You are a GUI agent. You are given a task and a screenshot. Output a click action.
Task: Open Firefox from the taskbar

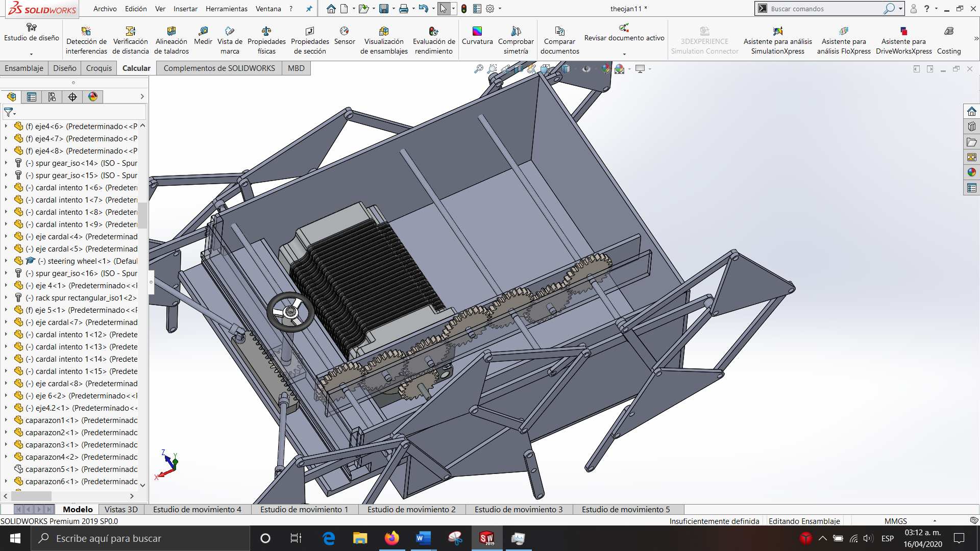[391, 538]
